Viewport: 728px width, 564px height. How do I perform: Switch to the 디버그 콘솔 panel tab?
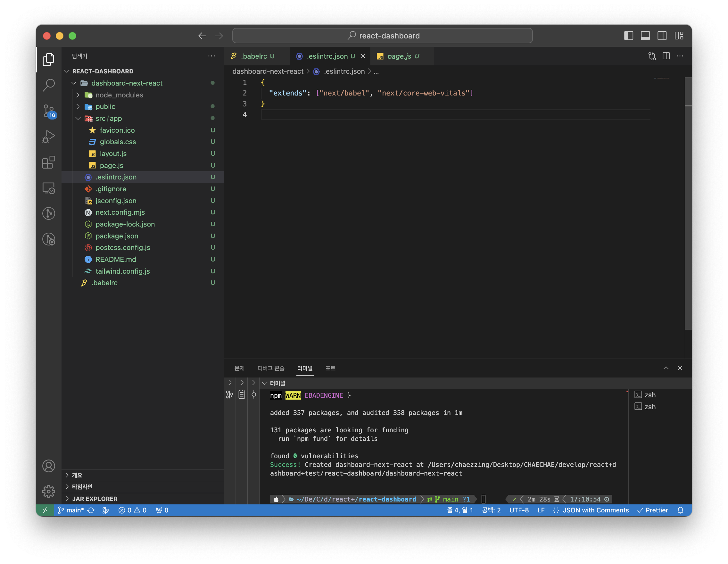pyautogui.click(x=271, y=368)
